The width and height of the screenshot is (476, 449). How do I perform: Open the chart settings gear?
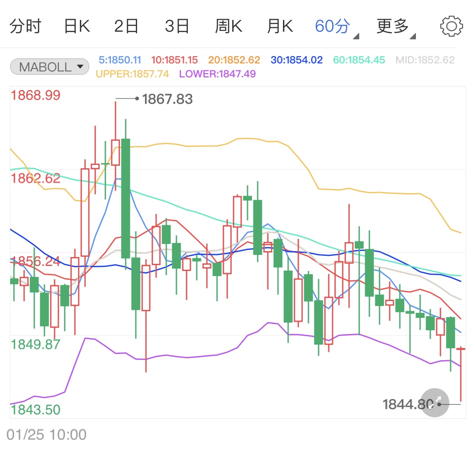click(451, 25)
